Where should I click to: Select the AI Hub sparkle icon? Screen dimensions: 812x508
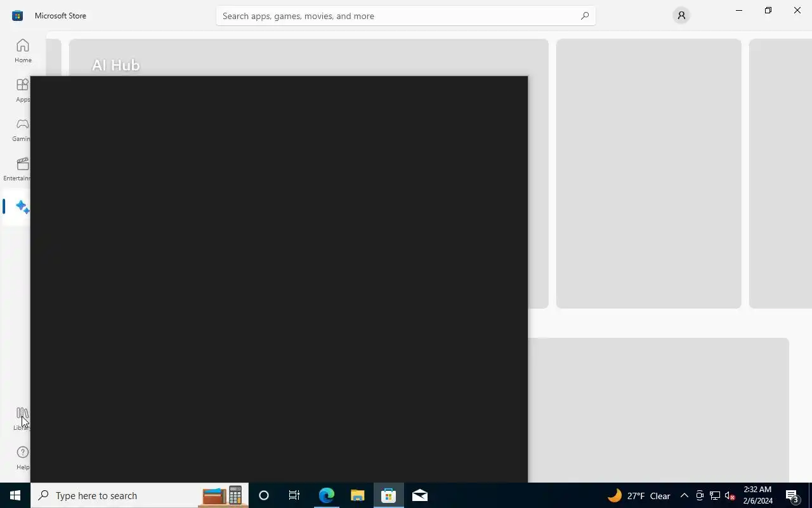pos(22,207)
